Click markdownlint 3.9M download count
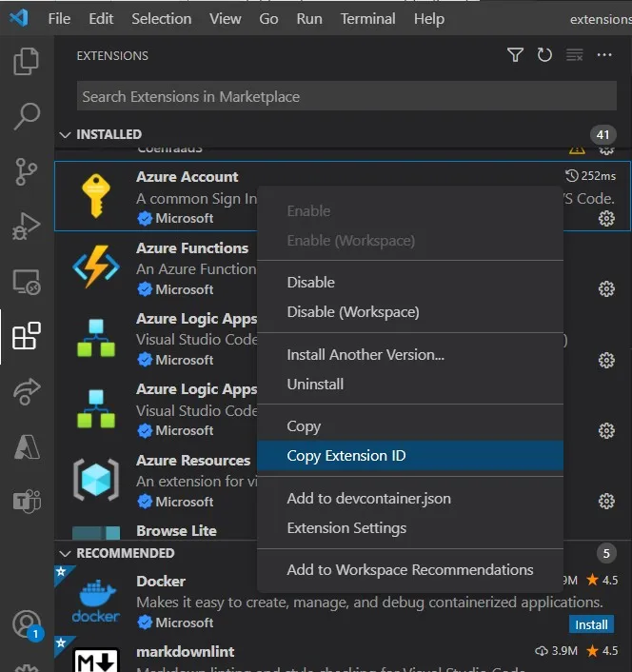This screenshot has height=672, width=632. point(556,651)
